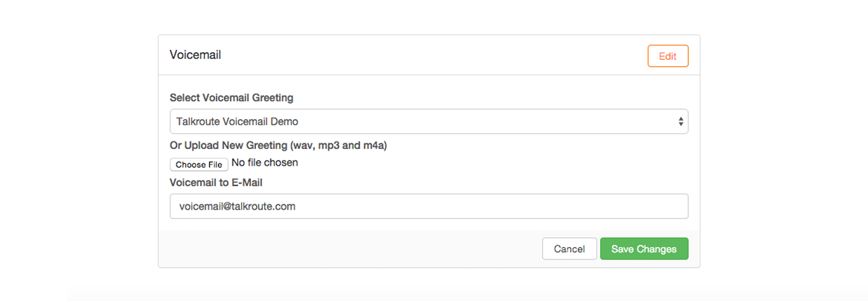Edit the Voicemail section settings

(668, 56)
